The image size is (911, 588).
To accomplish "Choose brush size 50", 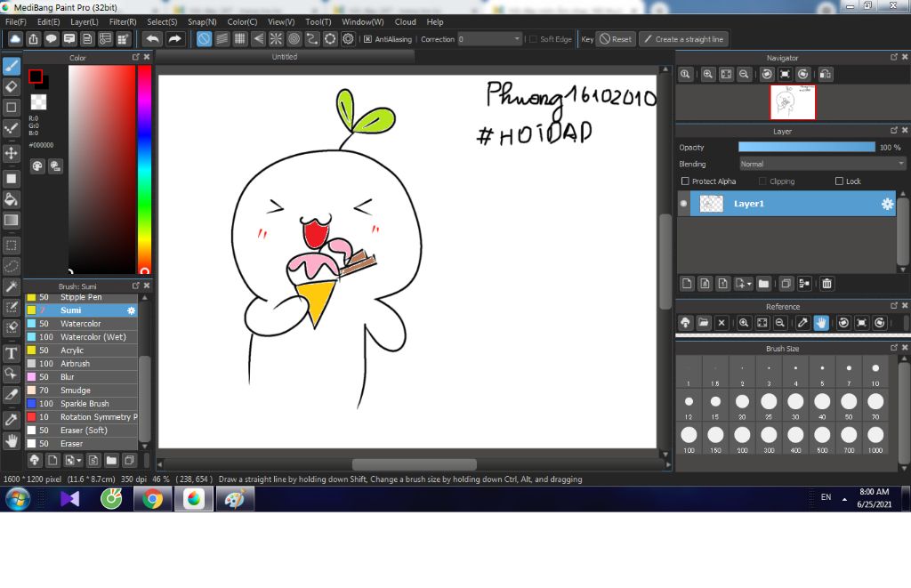I will pos(849,405).
